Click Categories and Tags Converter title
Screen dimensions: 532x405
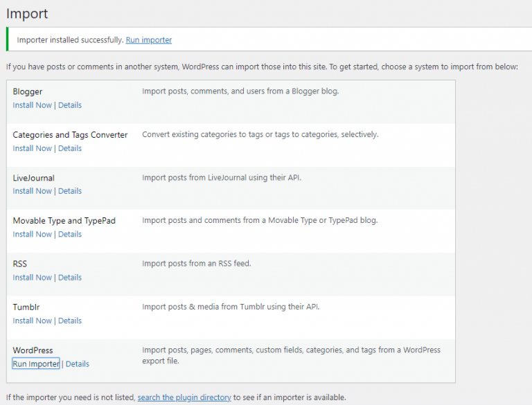tap(70, 135)
